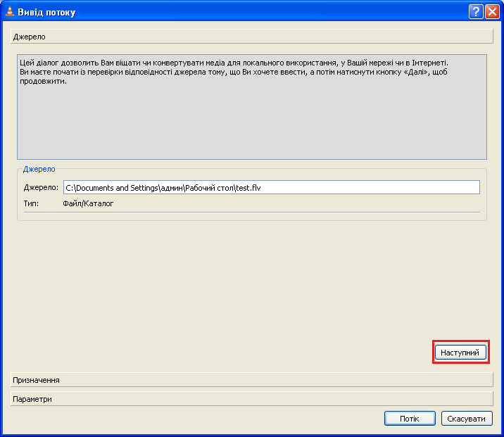Click the Тип: label
Viewport: 504px width, 437px height.
[x=31, y=203]
